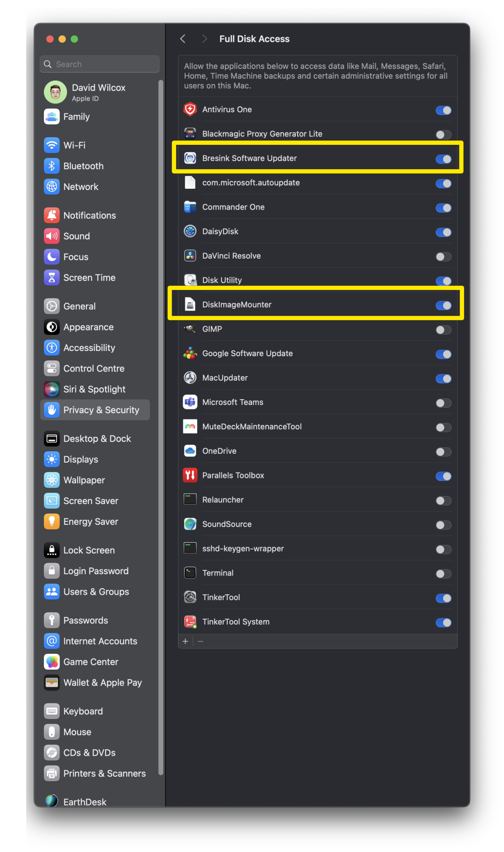Select Lock Screen in sidebar
The width and height of the screenshot is (504, 852).
click(95, 550)
